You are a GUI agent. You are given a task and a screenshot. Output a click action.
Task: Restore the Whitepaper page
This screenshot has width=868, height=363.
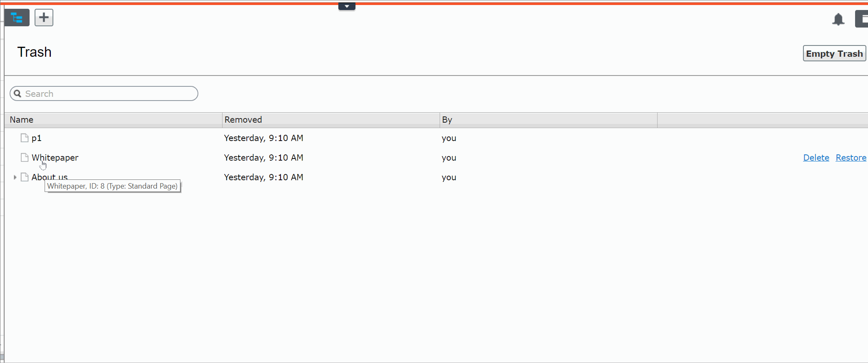coord(850,158)
